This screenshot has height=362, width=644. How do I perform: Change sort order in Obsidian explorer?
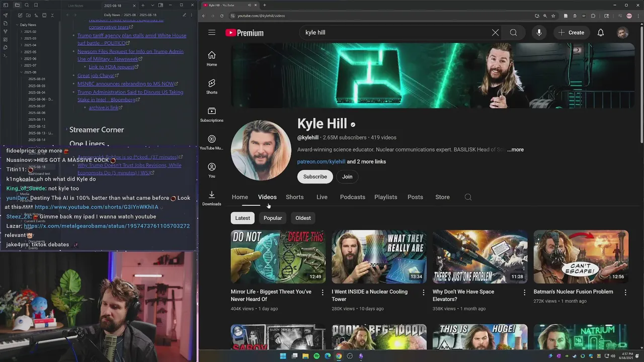(36, 15)
